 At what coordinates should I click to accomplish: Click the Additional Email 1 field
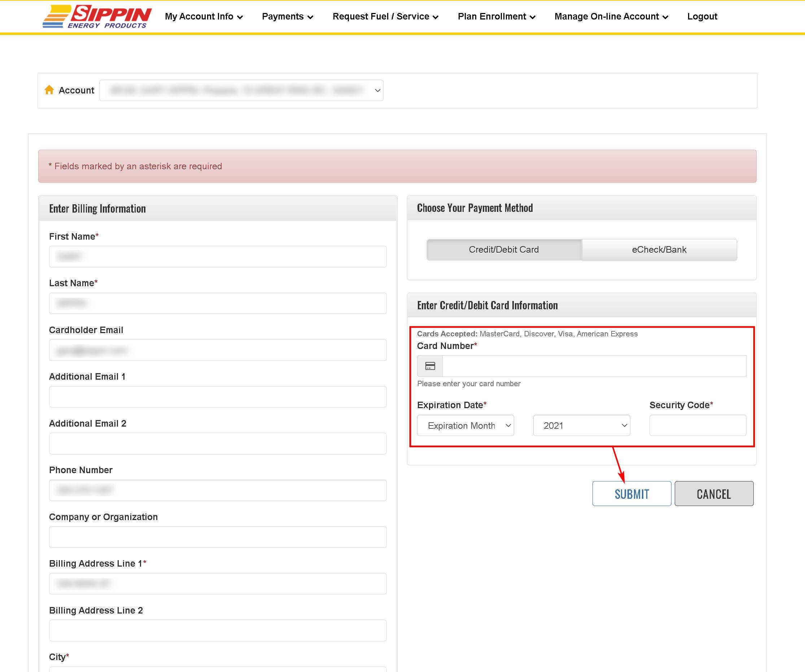click(x=218, y=397)
